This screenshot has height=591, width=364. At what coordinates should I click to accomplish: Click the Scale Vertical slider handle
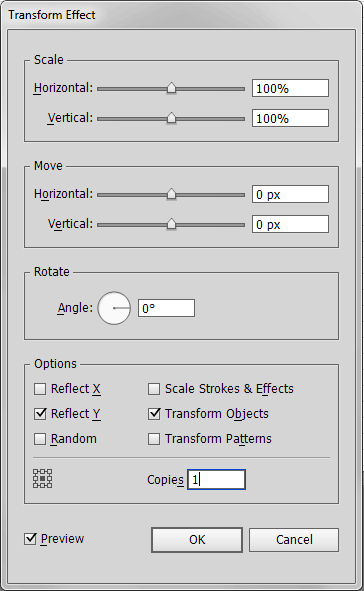pyautogui.click(x=171, y=118)
